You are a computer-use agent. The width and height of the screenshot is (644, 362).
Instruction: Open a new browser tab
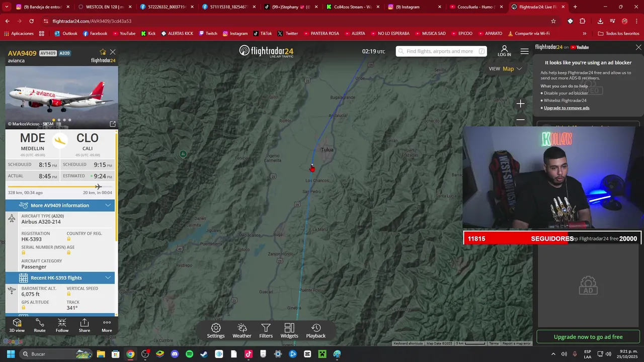tap(575, 7)
